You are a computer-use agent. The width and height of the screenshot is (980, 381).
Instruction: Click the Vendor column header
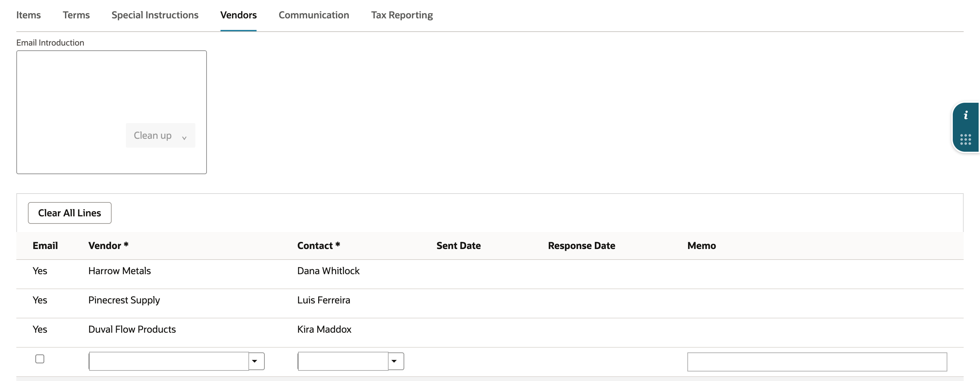[109, 246]
